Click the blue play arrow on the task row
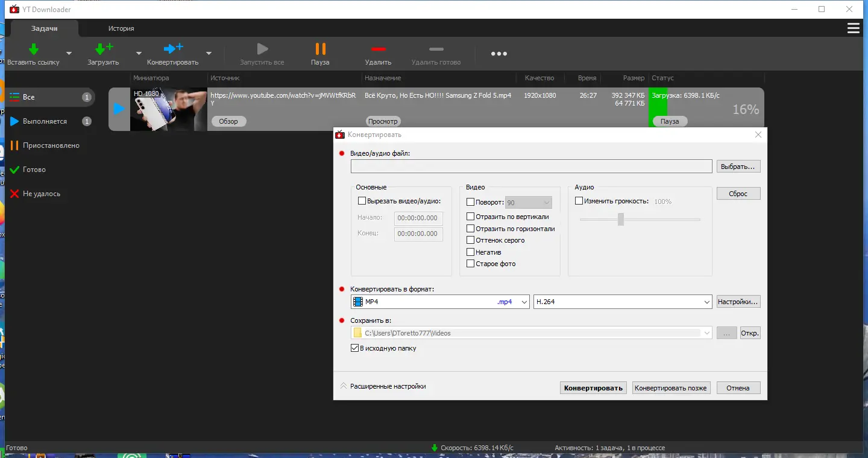Screen dimensions: 868x458 coord(119,109)
